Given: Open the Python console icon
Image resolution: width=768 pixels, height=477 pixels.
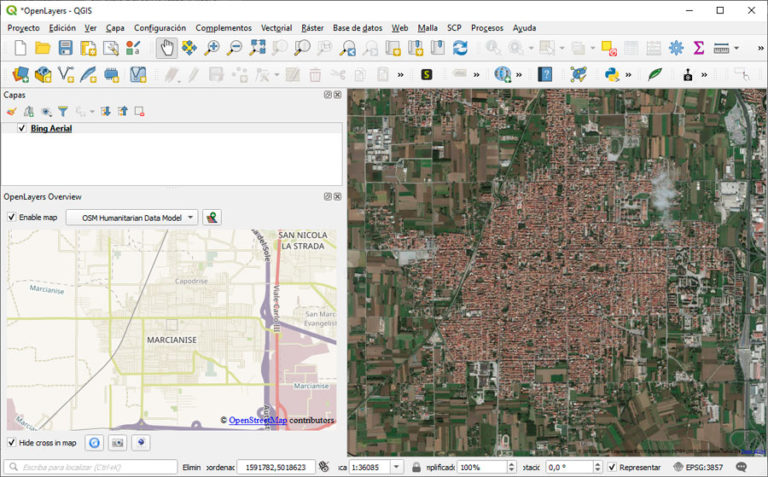Looking at the screenshot, I should pos(612,74).
